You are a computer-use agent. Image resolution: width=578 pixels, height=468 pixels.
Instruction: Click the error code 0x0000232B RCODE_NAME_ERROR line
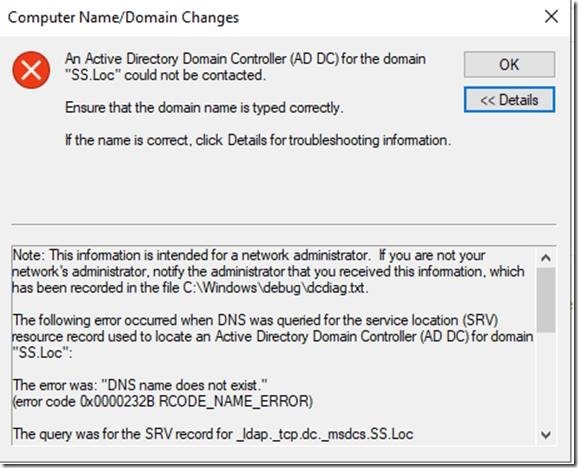click(x=163, y=401)
